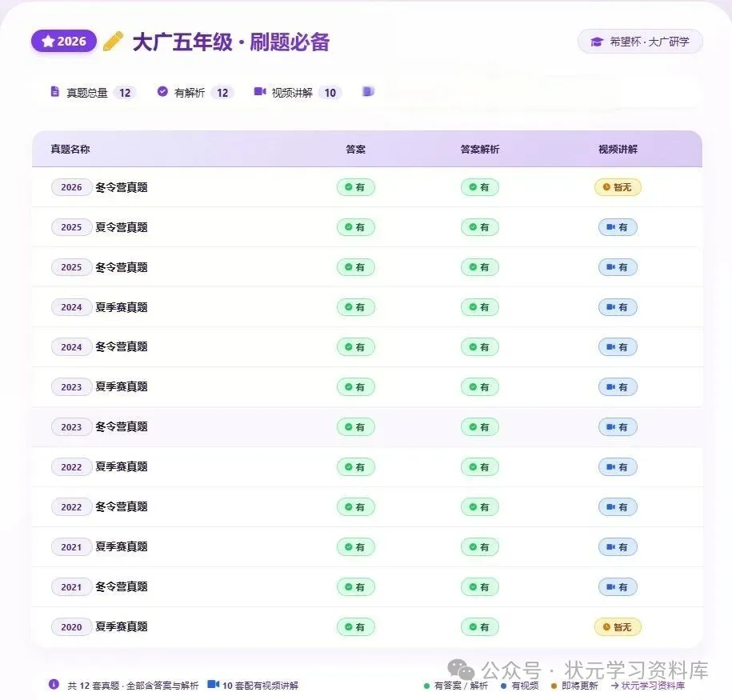The width and height of the screenshot is (732, 700).
Task: Click the 即将更新 legend item
Action: pyautogui.click(x=574, y=686)
